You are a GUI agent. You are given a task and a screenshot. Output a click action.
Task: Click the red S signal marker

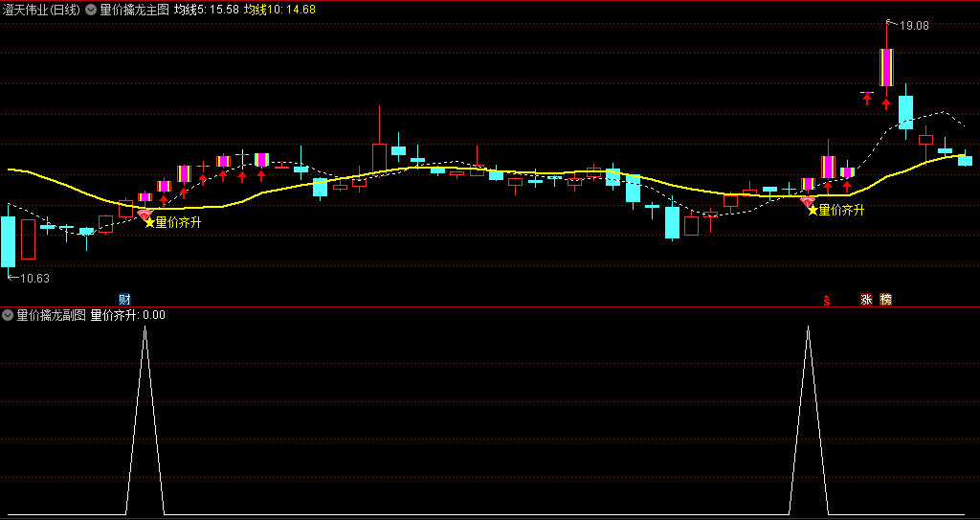pyautogui.click(x=826, y=301)
